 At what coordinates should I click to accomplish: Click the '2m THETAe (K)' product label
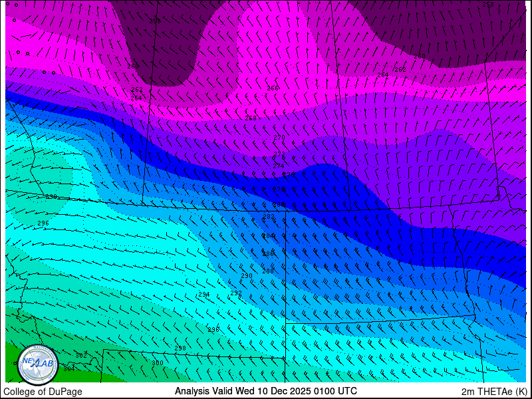click(494, 391)
